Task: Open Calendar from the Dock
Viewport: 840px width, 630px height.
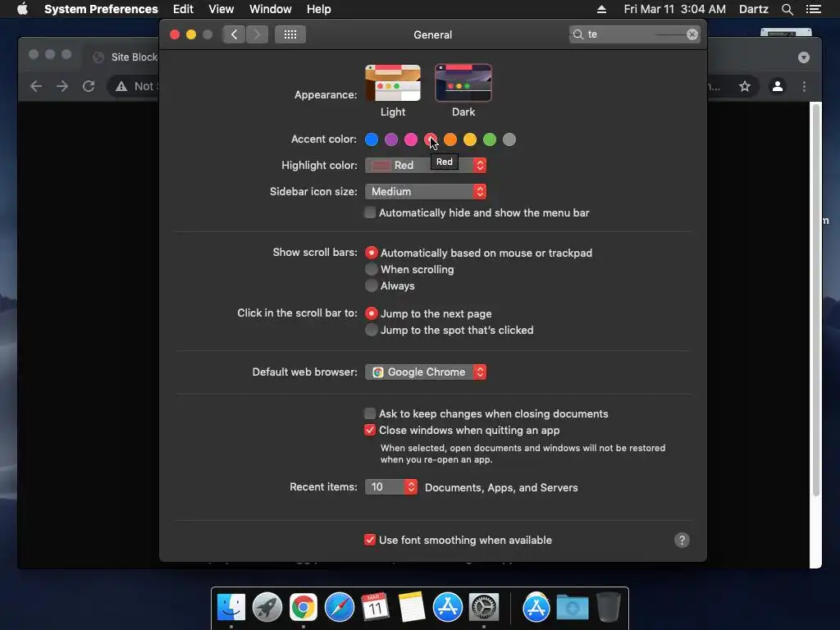Action: [x=375, y=608]
